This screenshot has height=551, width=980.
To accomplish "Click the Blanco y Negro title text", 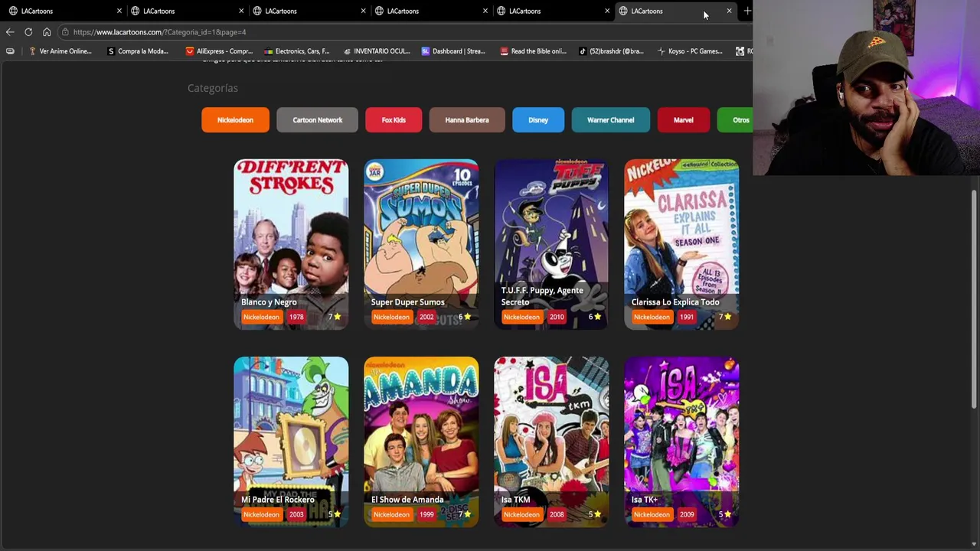I will pos(269,302).
